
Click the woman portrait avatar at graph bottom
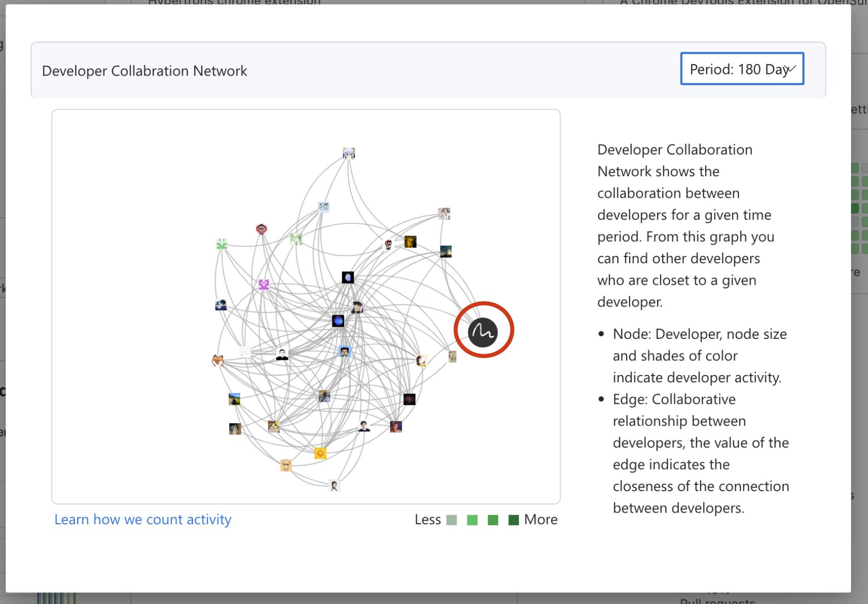(x=334, y=485)
